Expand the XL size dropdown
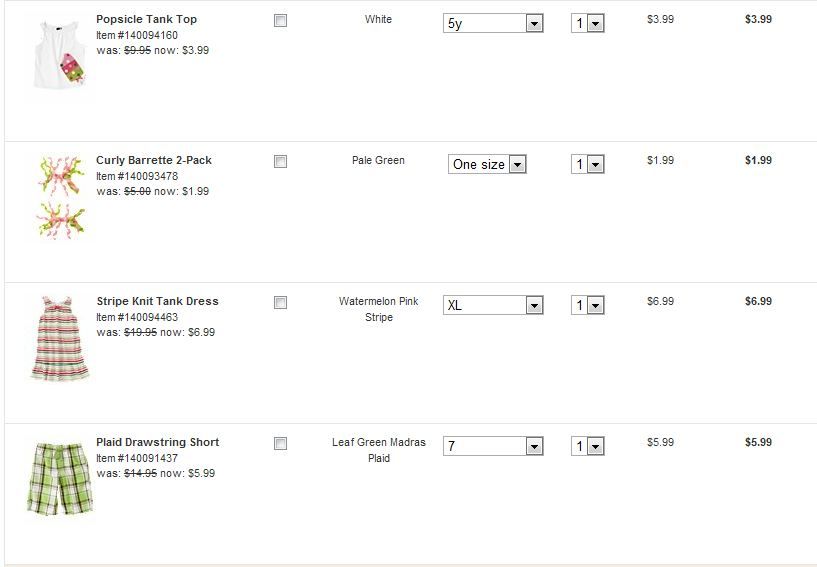The image size is (817, 567). [492, 305]
